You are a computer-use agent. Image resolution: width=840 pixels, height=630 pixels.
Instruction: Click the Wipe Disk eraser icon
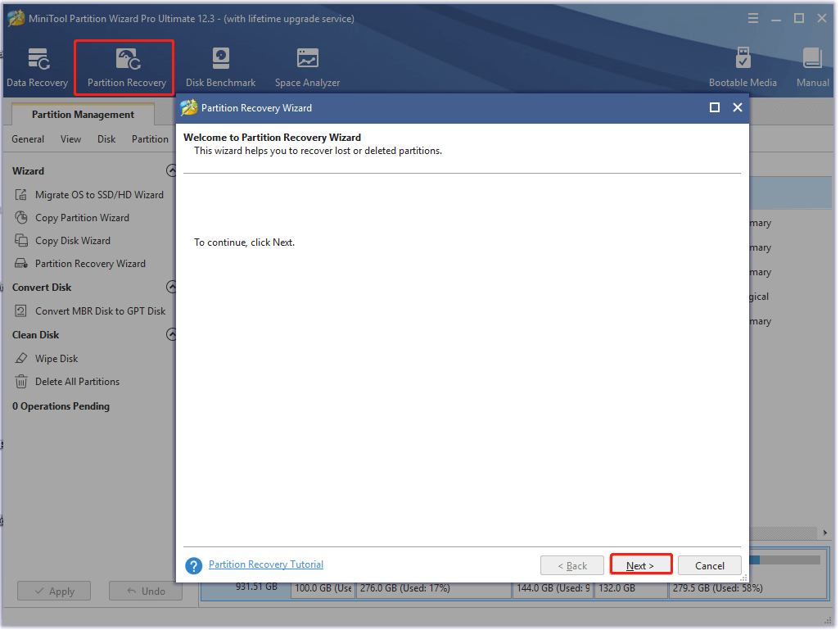tap(21, 359)
